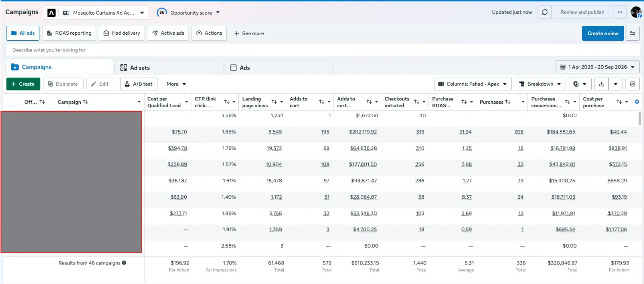Click the info icon beside Results from 46 campaigns
This screenshot has width=644, height=284.
pyautogui.click(x=124, y=263)
